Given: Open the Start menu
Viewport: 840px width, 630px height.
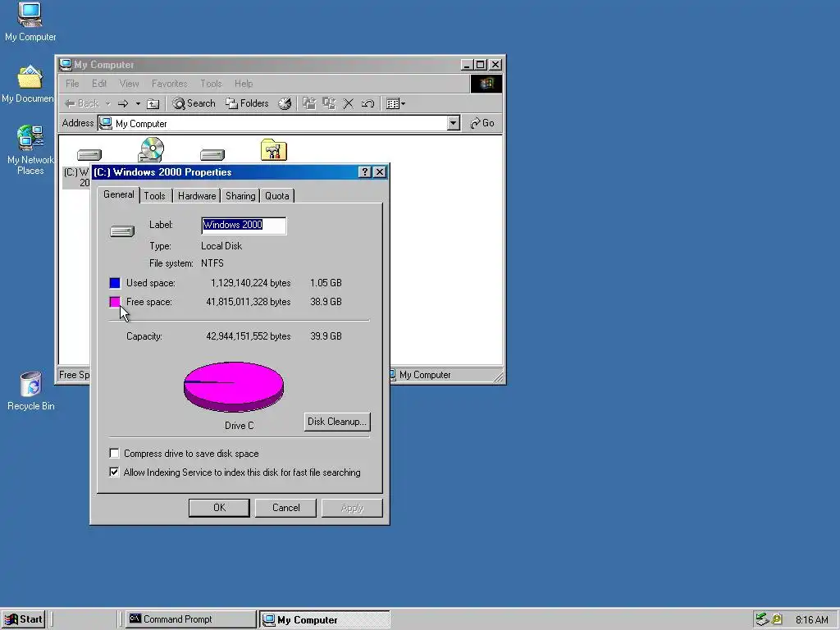Looking at the screenshot, I should pyautogui.click(x=23, y=619).
